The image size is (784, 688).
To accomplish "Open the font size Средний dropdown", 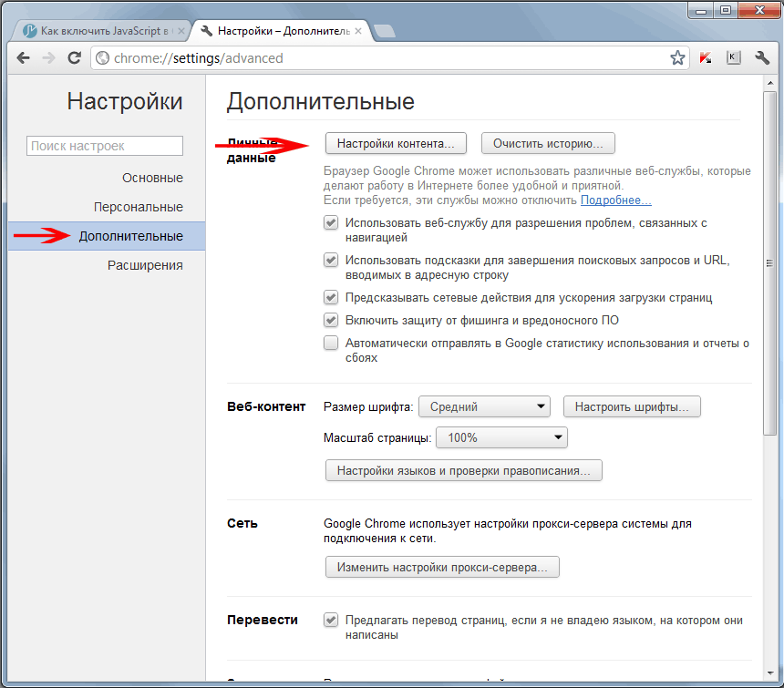I will 484,406.
